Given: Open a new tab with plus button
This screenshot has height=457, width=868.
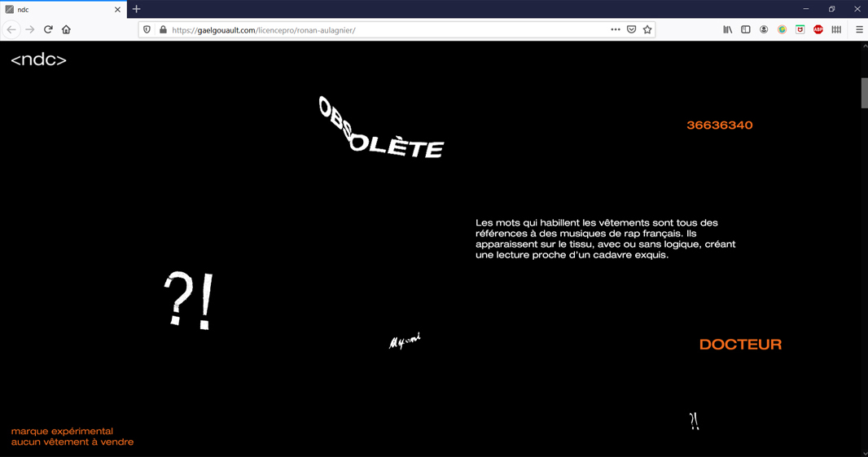Looking at the screenshot, I should pos(137,10).
